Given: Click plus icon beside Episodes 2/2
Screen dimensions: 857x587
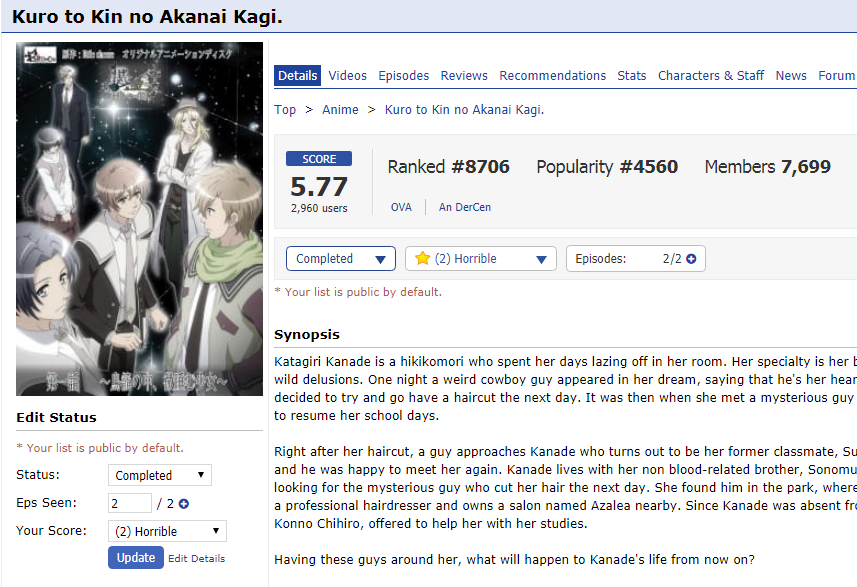Looking at the screenshot, I should 691,259.
